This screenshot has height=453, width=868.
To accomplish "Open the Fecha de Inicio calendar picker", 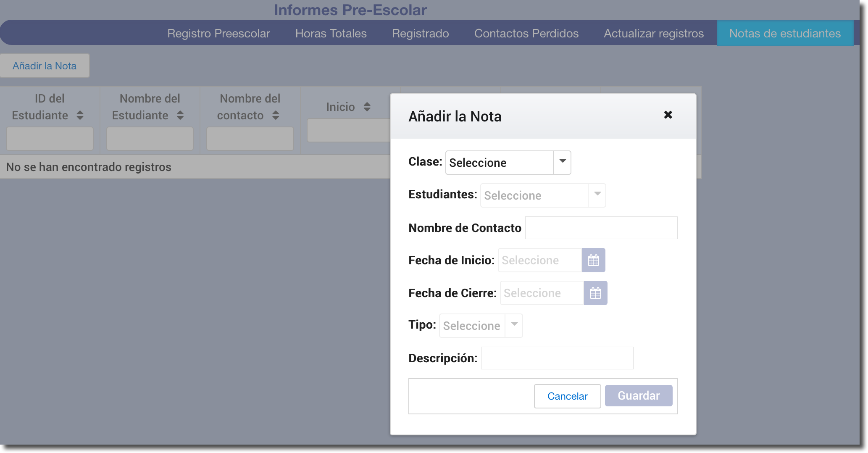I will (593, 261).
